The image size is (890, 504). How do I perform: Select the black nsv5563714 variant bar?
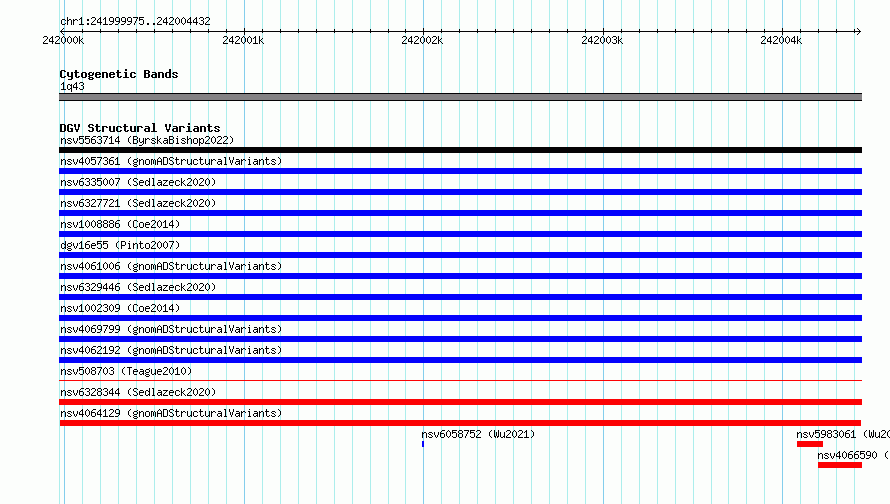pos(460,150)
